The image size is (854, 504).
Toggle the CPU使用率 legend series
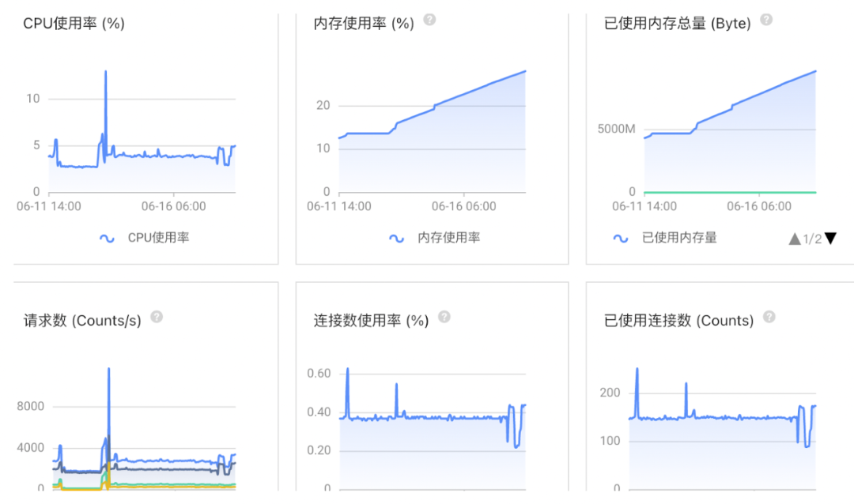click(x=145, y=238)
